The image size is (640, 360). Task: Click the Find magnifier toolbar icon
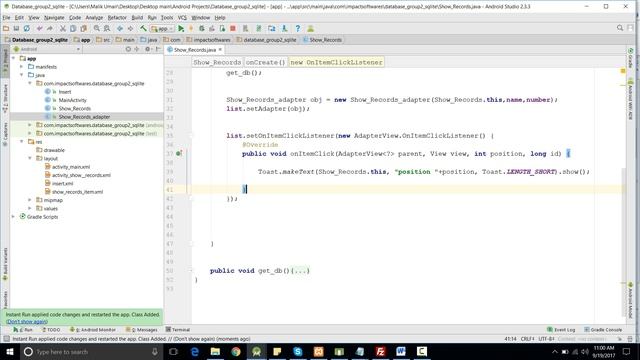click(x=97, y=29)
